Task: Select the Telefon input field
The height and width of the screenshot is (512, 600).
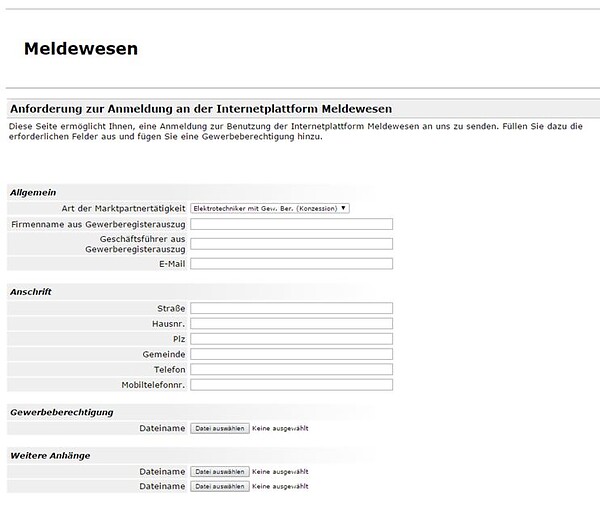Action: tap(292, 370)
